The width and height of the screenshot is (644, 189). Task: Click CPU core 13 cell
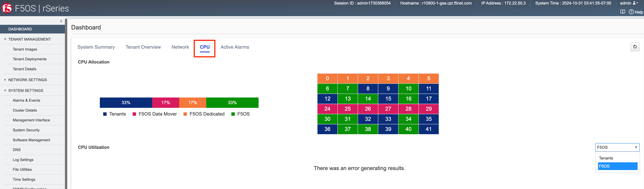pos(348,99)
